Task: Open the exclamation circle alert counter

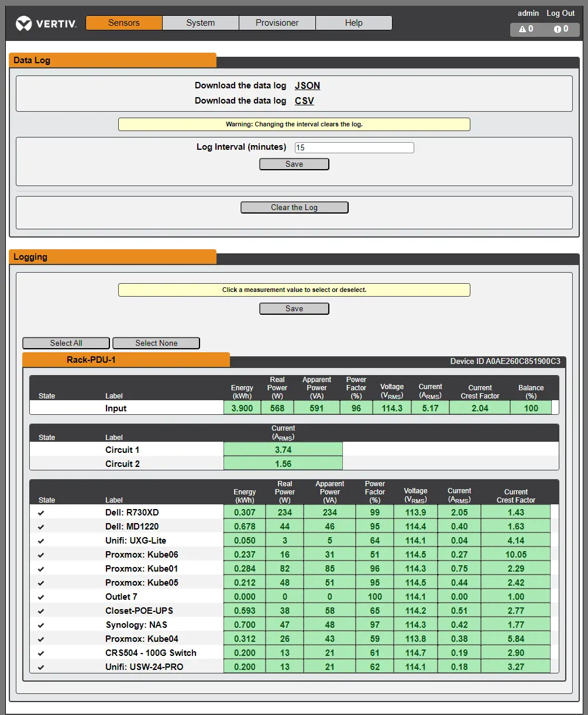Action: 561,29
